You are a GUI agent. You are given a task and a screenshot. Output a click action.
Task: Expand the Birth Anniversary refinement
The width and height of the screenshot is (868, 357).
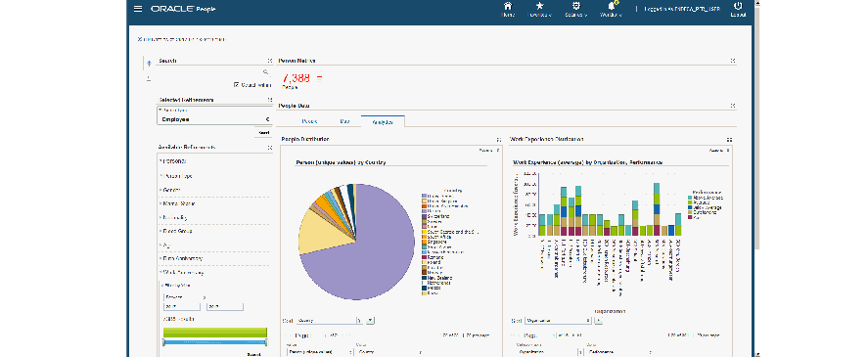182,258
